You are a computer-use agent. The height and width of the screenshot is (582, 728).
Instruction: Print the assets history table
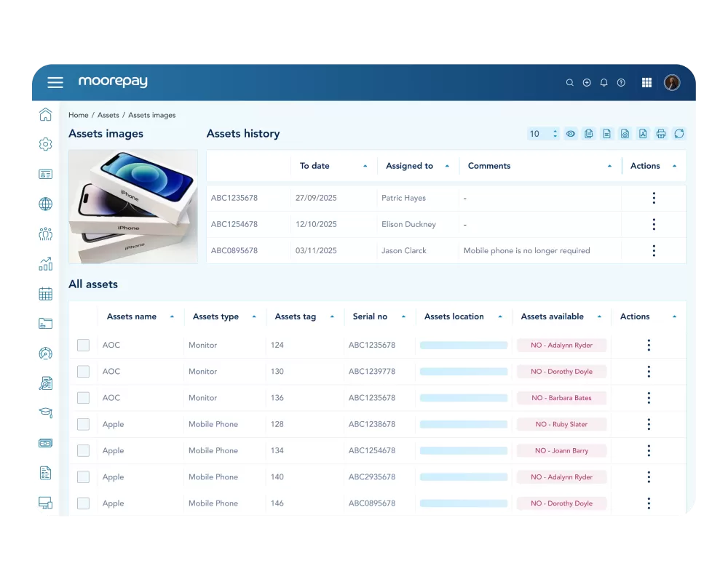(x=661, y=134)
